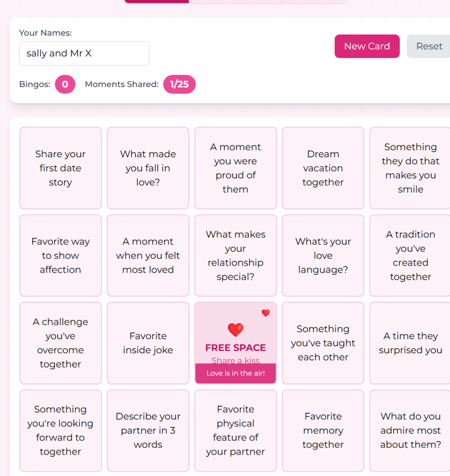The width and height of the screenshot is (450, 476).
Task: Toggle the "What made you fall in love?" square
Action: 148,168
